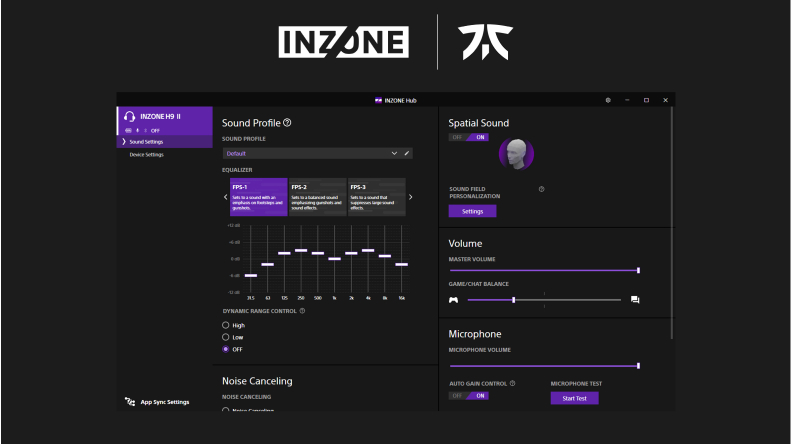Click the 63 Hz equalizer band handle
This screenshot has width=791, height=444.
(x=267, y=264)
